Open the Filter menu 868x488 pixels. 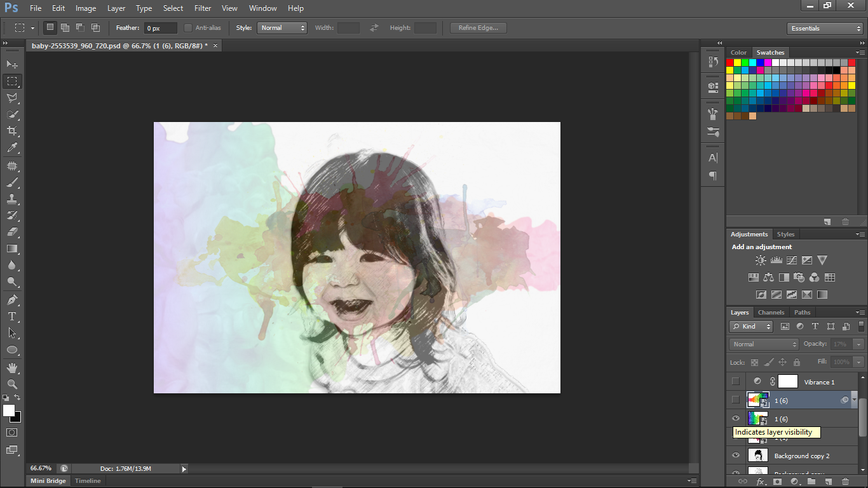[x=203, y=8]
